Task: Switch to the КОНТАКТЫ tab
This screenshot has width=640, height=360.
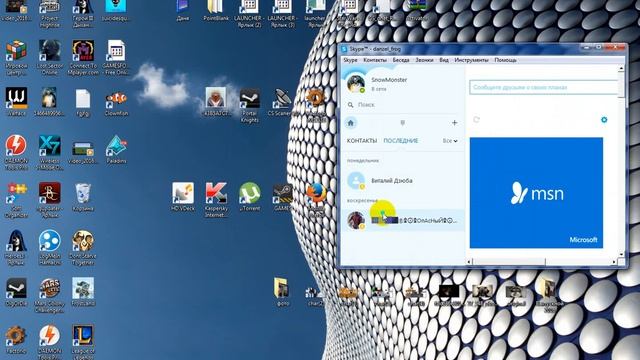Action: tap(362, 141)
